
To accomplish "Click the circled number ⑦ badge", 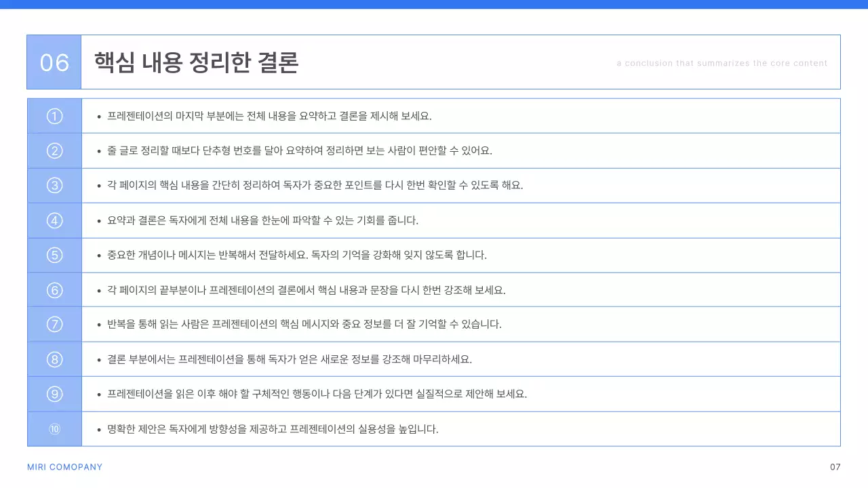I will 54,324.
